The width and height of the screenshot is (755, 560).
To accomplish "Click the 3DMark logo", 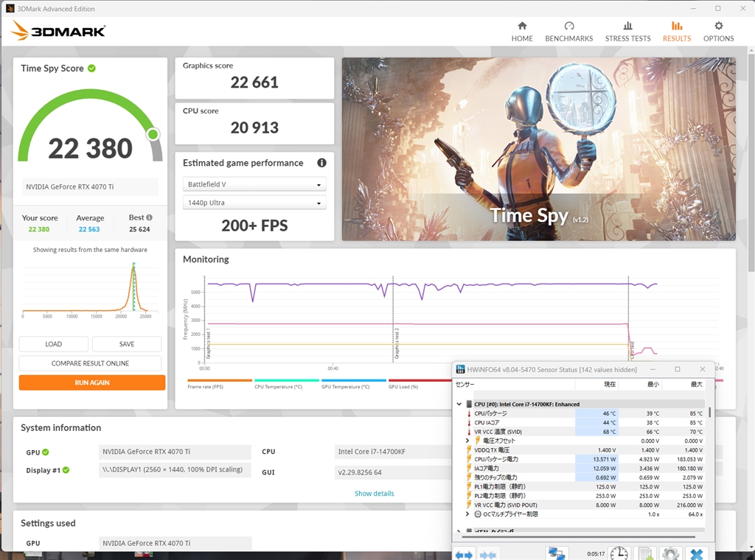I will pos(58,31).
